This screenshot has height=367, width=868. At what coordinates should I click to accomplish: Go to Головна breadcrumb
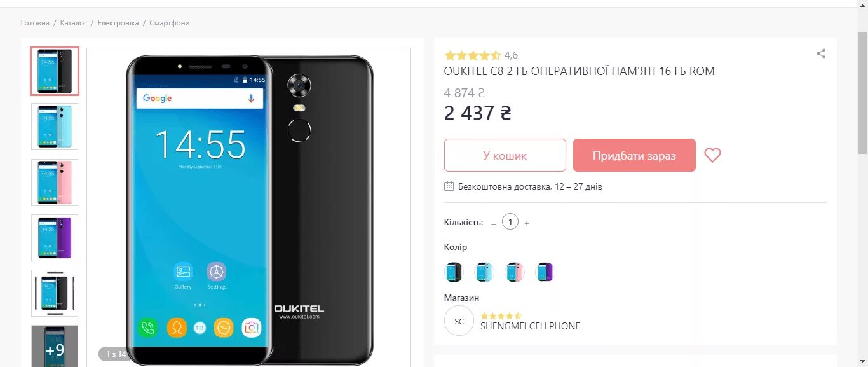coord(35,23)
